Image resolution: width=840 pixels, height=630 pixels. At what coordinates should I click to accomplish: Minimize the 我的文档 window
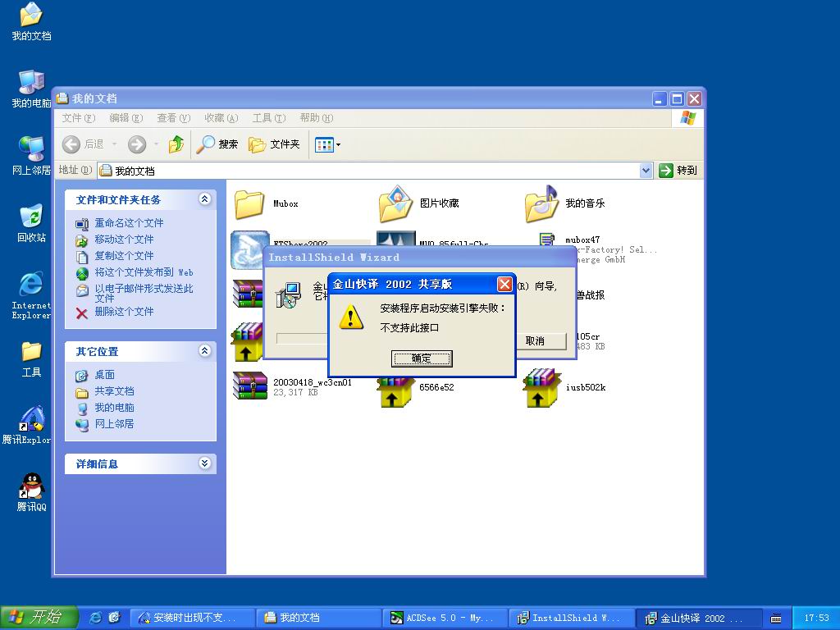[660, 98]
